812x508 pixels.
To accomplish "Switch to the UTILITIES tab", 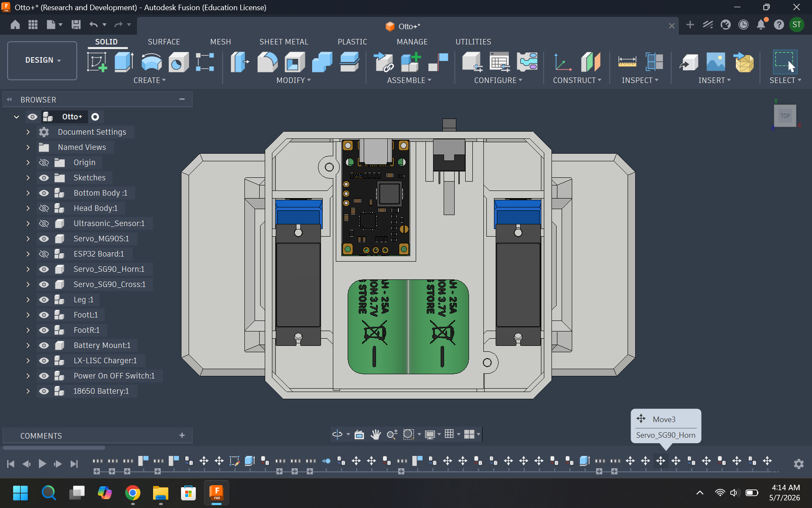I will (x=473, y=42).
